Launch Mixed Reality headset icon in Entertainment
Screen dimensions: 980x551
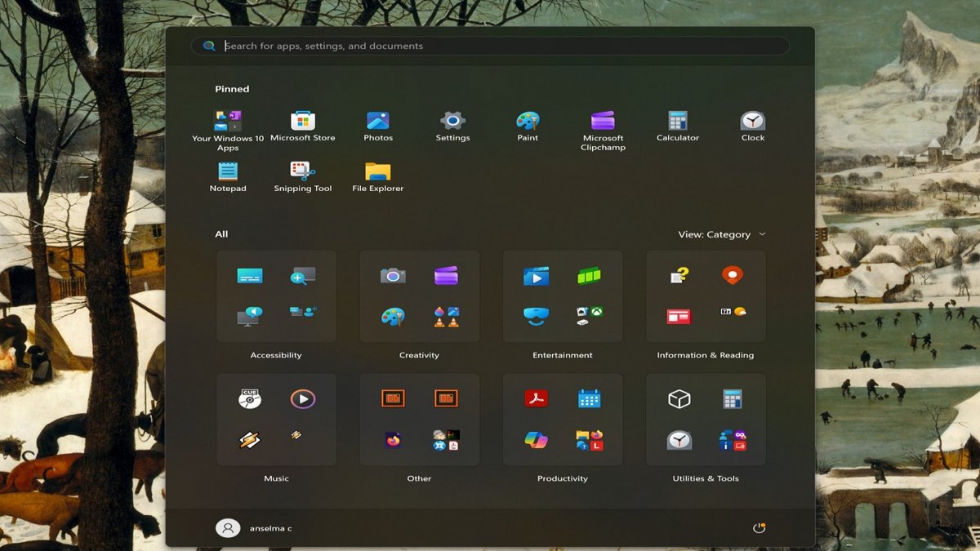(537, 317)
